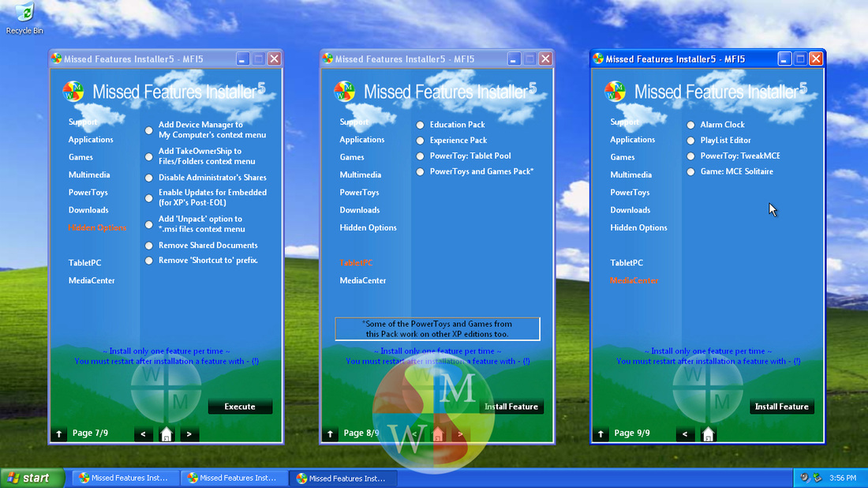This screenshot has width=868, height=488.
Task: Choose Game: MCE Solitaire option
Action: [x=691, y=171]
